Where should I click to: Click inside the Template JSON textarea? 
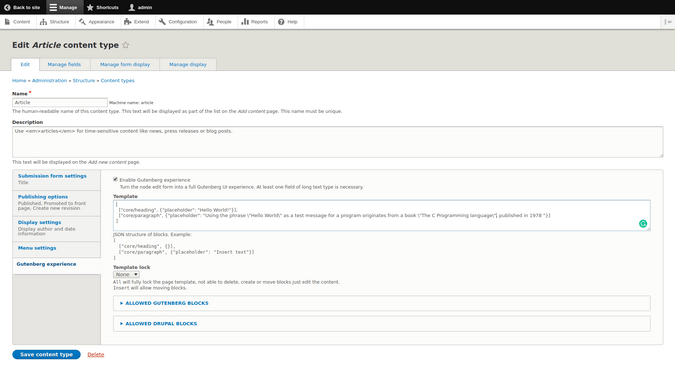(382, 215)
